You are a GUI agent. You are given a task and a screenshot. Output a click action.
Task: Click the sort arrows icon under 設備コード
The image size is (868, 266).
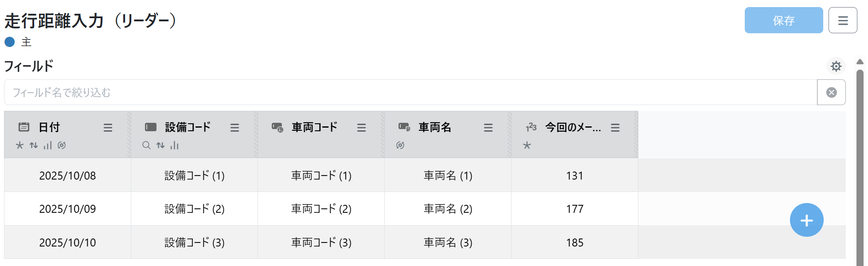coord(160,145)
